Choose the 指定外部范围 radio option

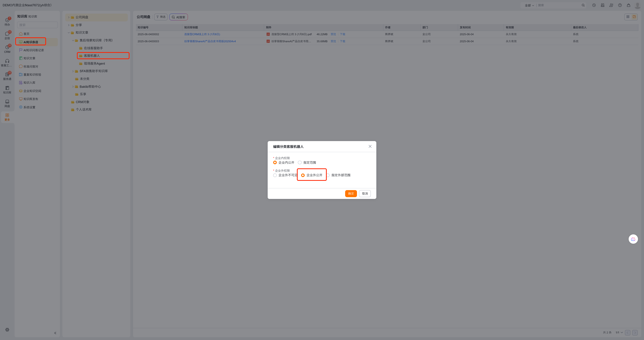[328, 175]
